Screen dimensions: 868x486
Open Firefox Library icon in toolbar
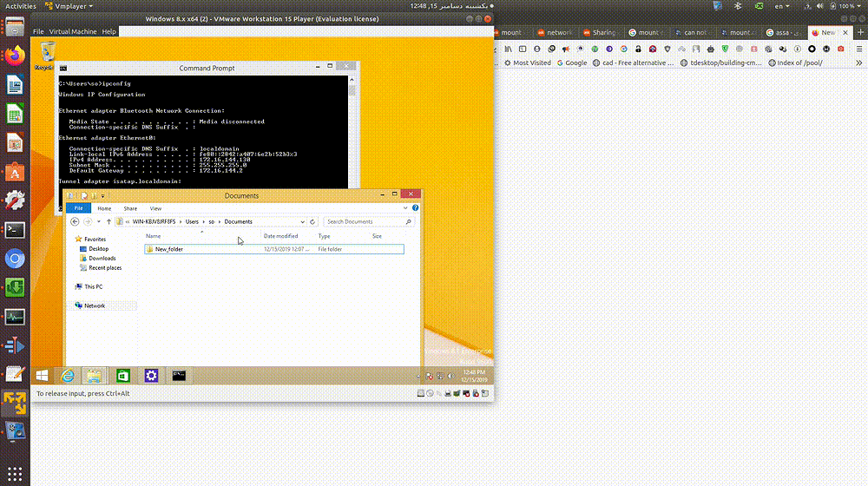click(x=508, y=49)
